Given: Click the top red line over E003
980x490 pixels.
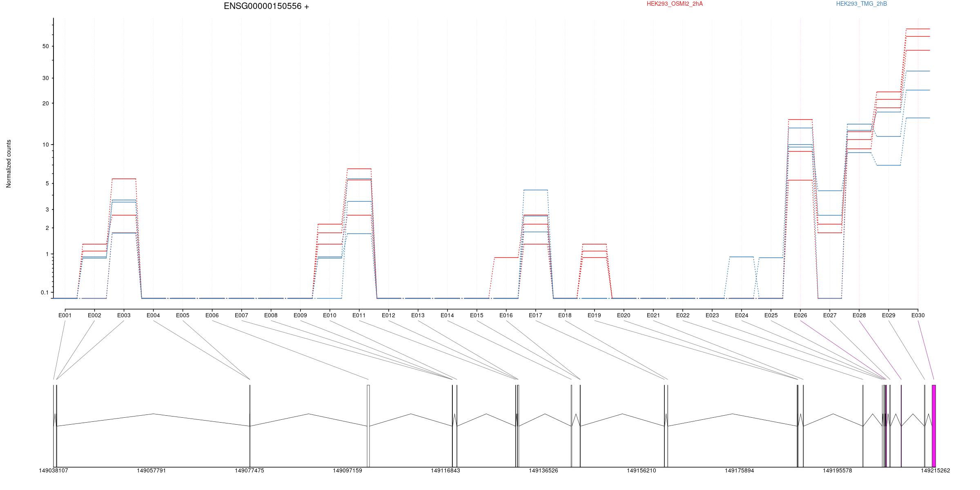Looking at the screenshot, I should click(x=124, y=179).
